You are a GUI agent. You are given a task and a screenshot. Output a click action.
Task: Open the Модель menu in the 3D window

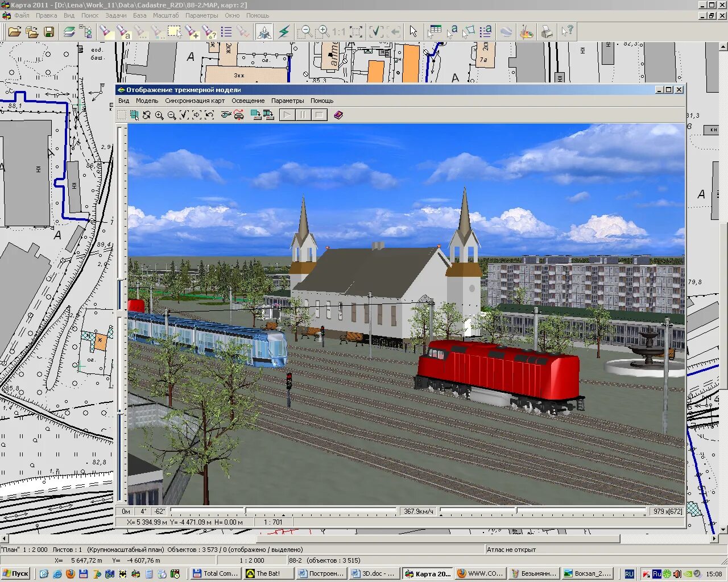point(147,101)
